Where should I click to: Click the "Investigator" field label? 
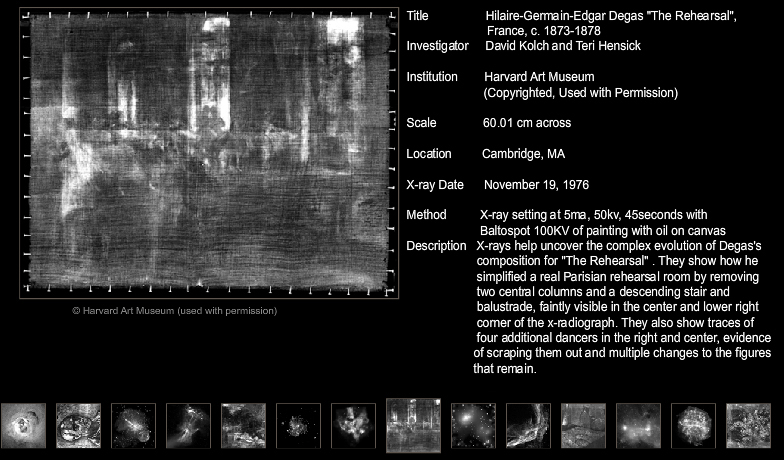click(x=438, y=46)
